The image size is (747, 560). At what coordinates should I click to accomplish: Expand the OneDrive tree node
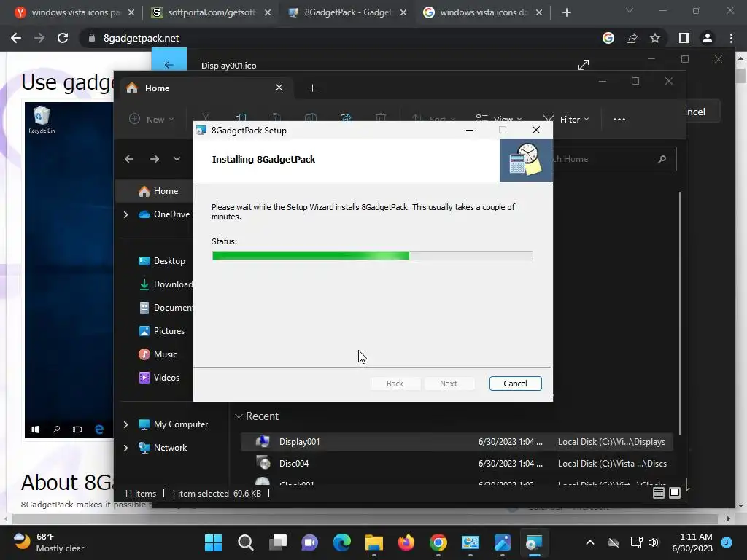click(x=125, y=215)
